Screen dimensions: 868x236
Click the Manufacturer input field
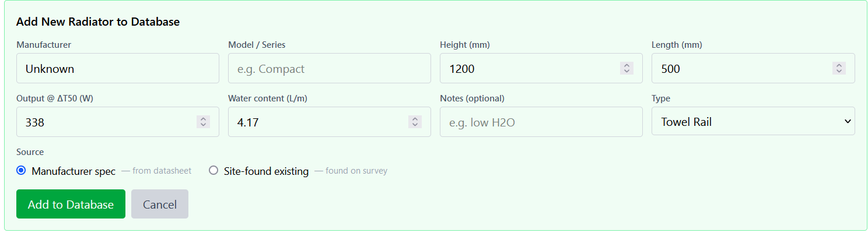pyautogui.click(x=117, y=69)
